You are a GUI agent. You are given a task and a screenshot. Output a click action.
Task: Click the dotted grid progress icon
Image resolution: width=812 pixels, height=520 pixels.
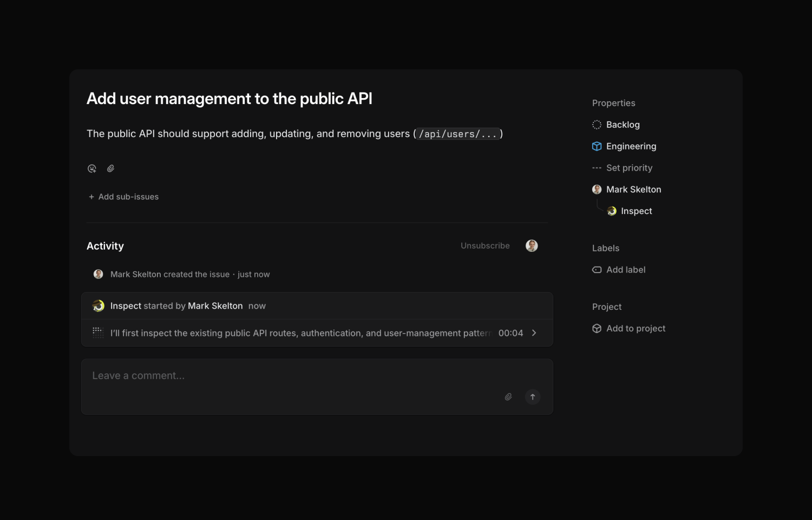[98, 333]
